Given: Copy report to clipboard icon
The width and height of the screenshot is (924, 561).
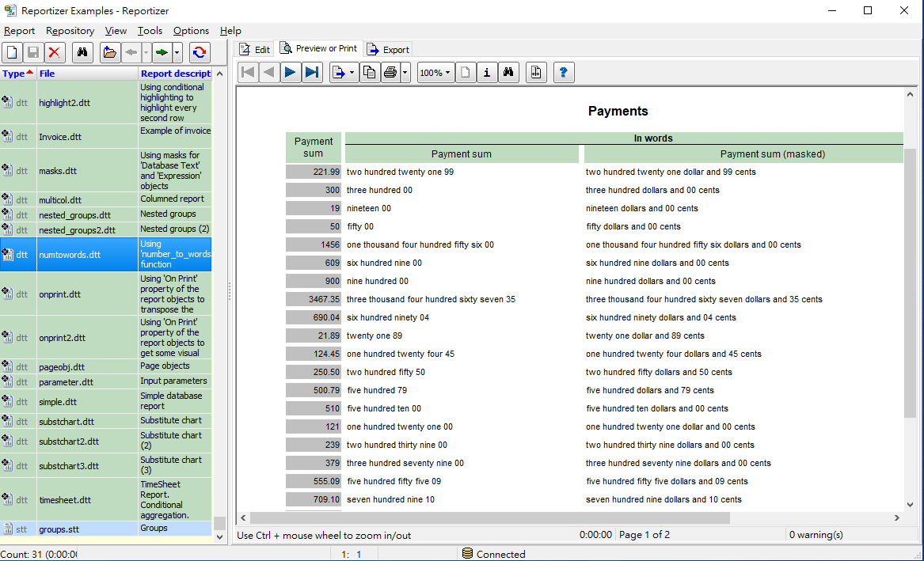Looking at the screenshot, I should [369, 73].
